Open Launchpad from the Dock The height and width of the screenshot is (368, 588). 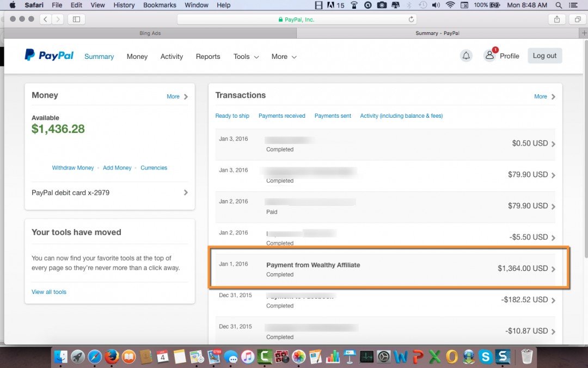[78, 357]
